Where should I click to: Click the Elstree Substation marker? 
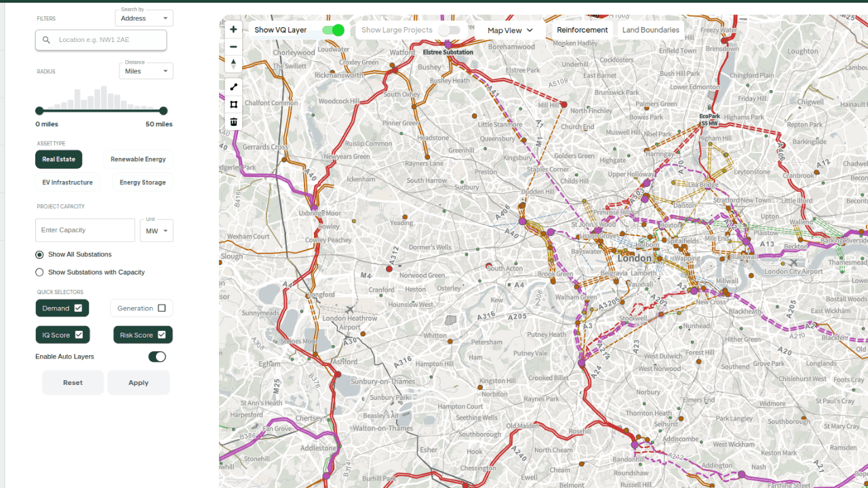448,45
